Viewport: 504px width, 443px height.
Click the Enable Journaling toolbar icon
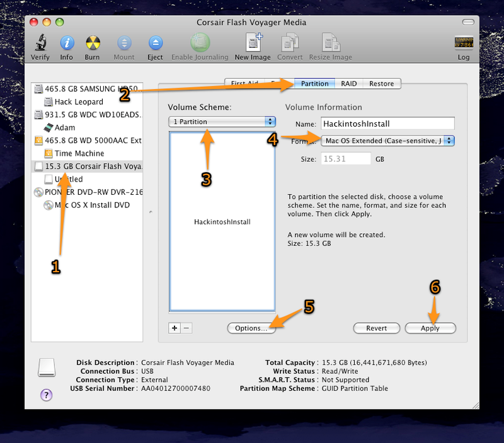click(x=200, y=42)
